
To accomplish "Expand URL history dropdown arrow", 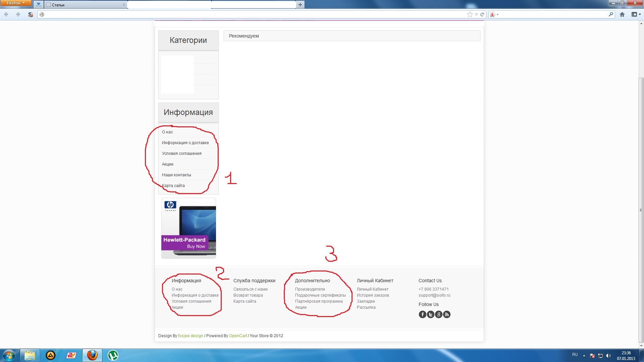I will coord(476,14).
